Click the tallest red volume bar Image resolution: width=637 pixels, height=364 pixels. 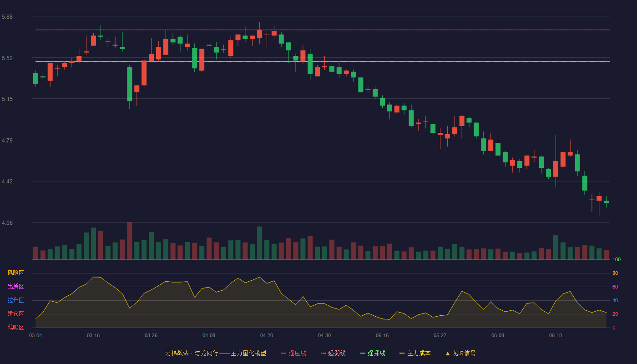click(x=130, y=241)
